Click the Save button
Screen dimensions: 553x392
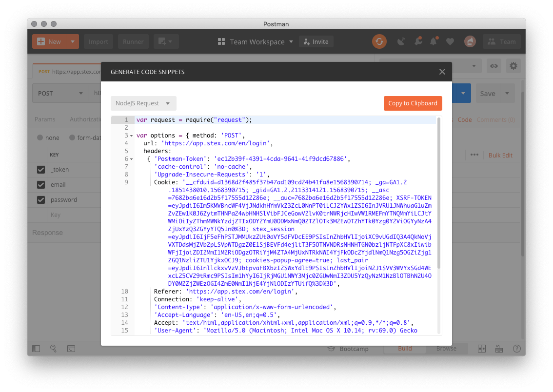pos(488,94)
